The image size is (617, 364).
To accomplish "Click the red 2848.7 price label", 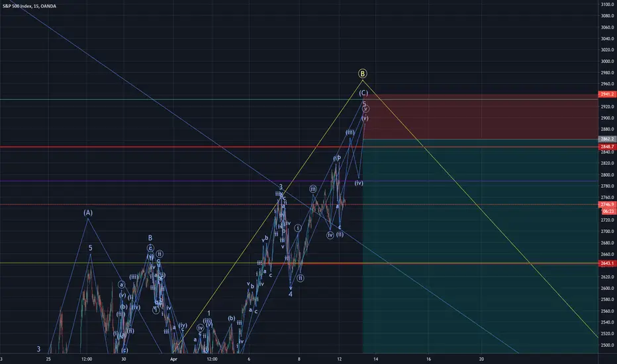I will 607,147.
